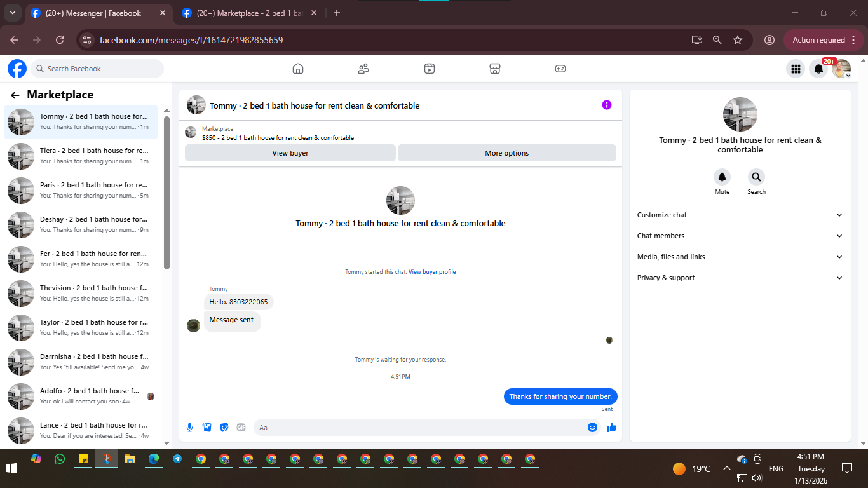The height and width of the screenshot is (488, 868).
Task: Click the install app icon in address bar
Action: (697, 40)
